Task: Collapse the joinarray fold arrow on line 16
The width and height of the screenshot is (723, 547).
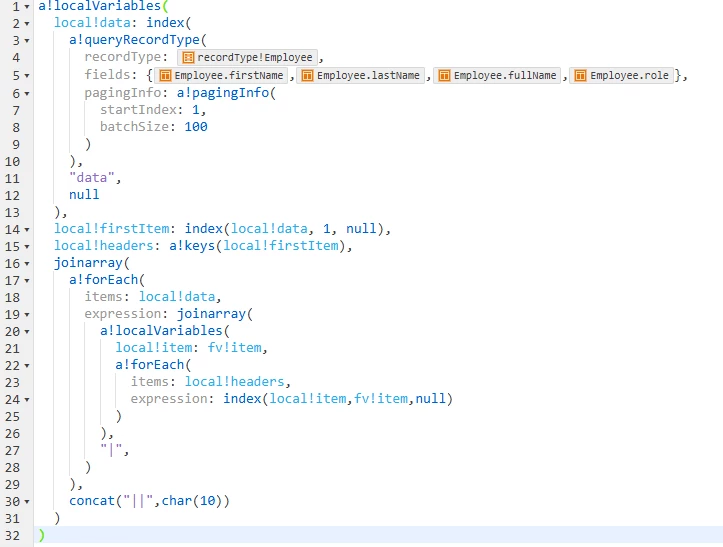Action: (27, 263)
